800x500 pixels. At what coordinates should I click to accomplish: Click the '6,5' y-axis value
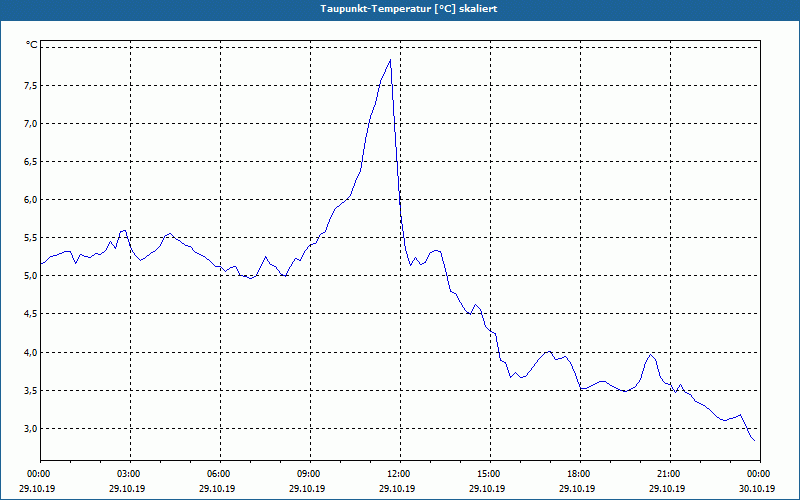click(31, 162)
